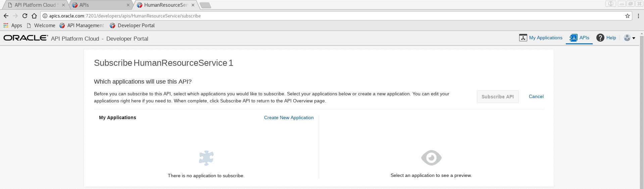Go to the browser home page
This screenshot has width=644, height=189.
click(34, 16)
